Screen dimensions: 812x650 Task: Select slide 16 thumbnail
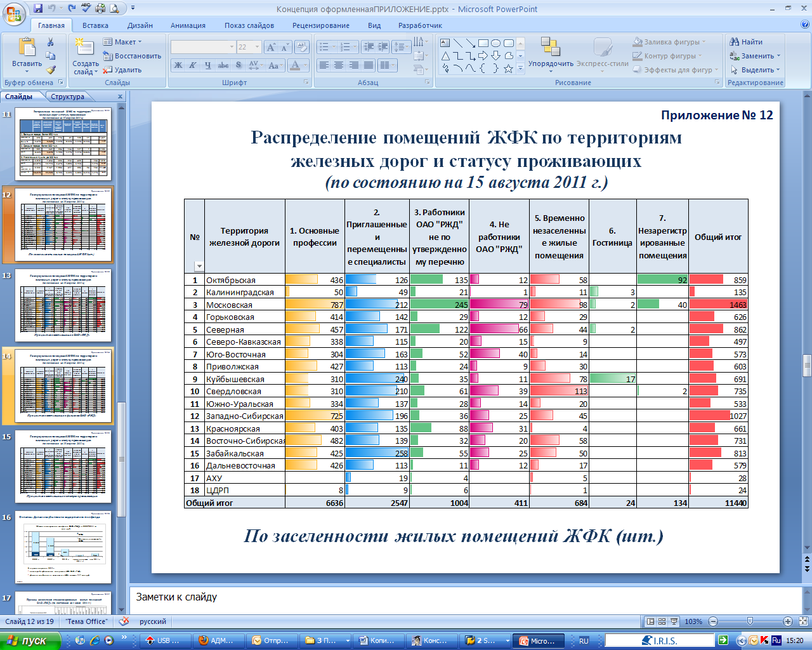pos(63,547)
